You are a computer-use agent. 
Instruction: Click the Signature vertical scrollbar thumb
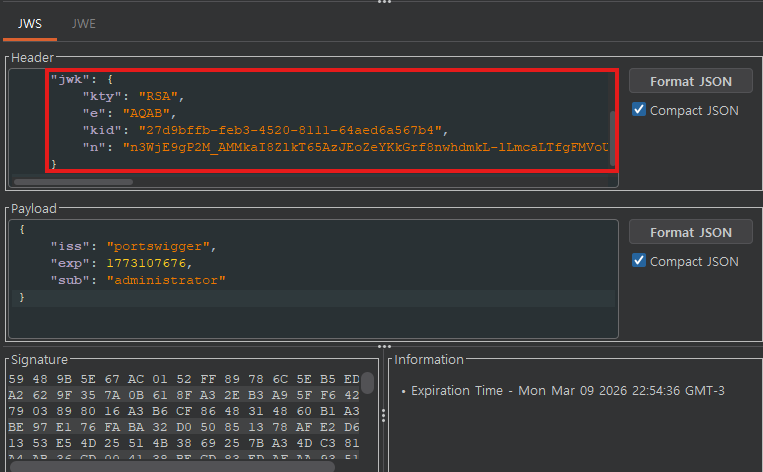pyautogui.click(x=368, y=384)
